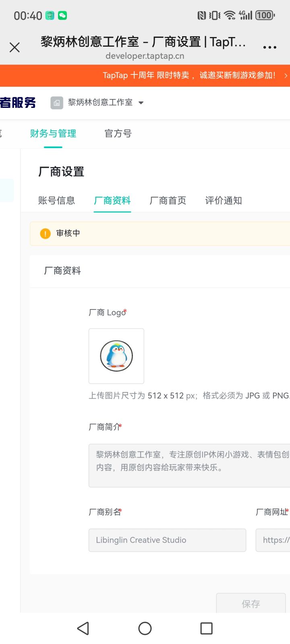Open the 官方号 menu tab
The width and height of the screenshot is (290, 644).
118,134
